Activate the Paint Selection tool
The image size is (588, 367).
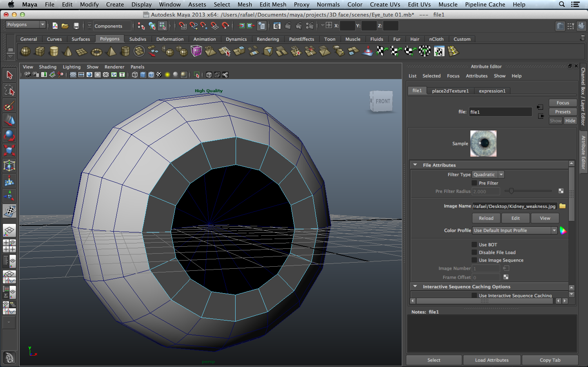coord(9,106)
